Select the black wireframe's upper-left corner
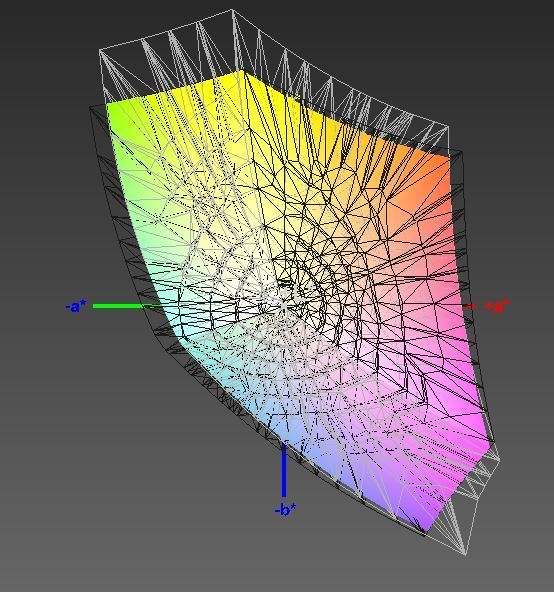 point(90,108)
